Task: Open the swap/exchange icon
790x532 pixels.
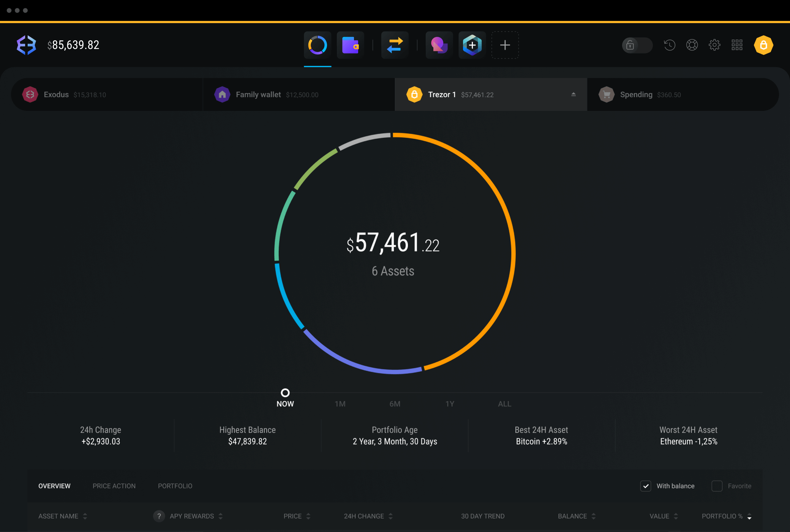Action: point(395,44)
